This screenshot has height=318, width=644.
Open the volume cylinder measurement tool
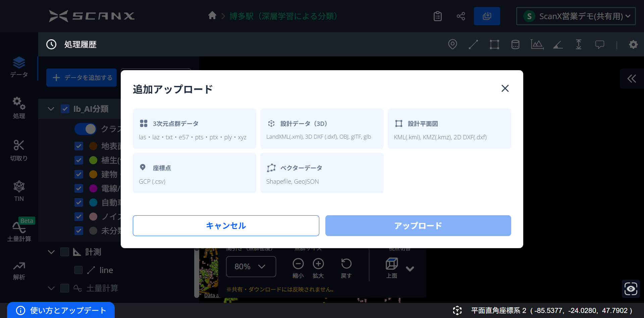[x=515, y=44]
